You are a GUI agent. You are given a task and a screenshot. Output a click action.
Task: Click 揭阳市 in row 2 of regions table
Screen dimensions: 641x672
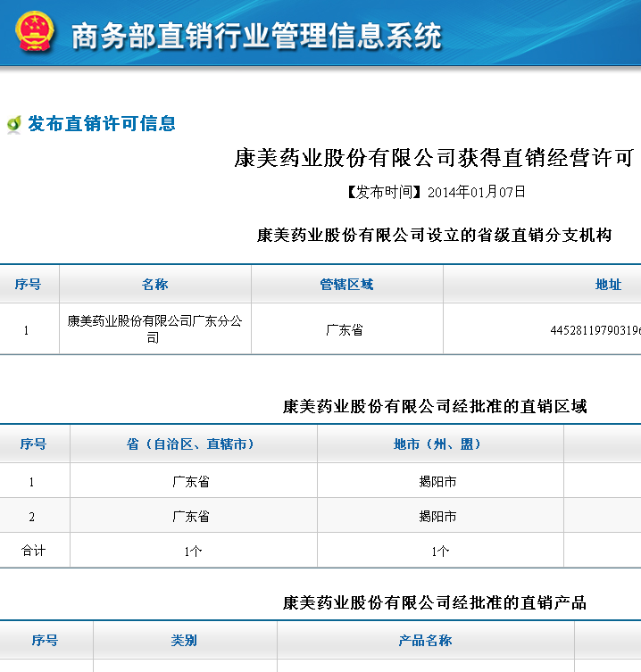point(438,517)
